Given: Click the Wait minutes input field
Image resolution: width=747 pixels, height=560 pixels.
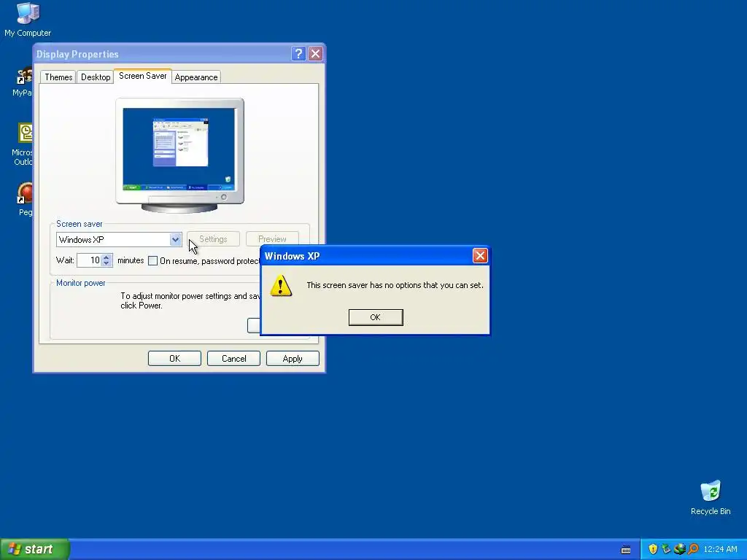Looking at the screenshot, I should [89, 260].
